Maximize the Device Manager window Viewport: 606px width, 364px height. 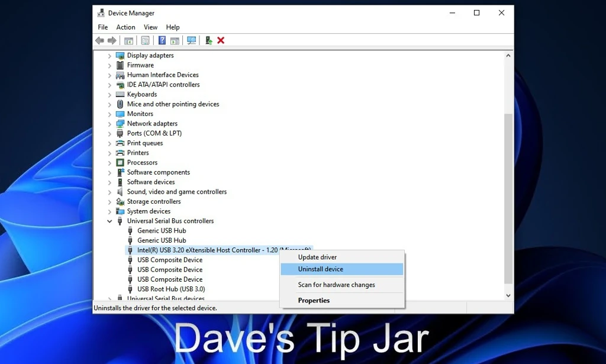tap(477, 13)
